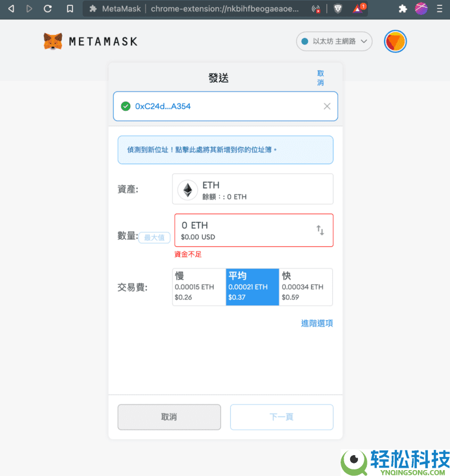Select the 快 fast fee option
The image size is (450, 476).
tap(306, 287)
